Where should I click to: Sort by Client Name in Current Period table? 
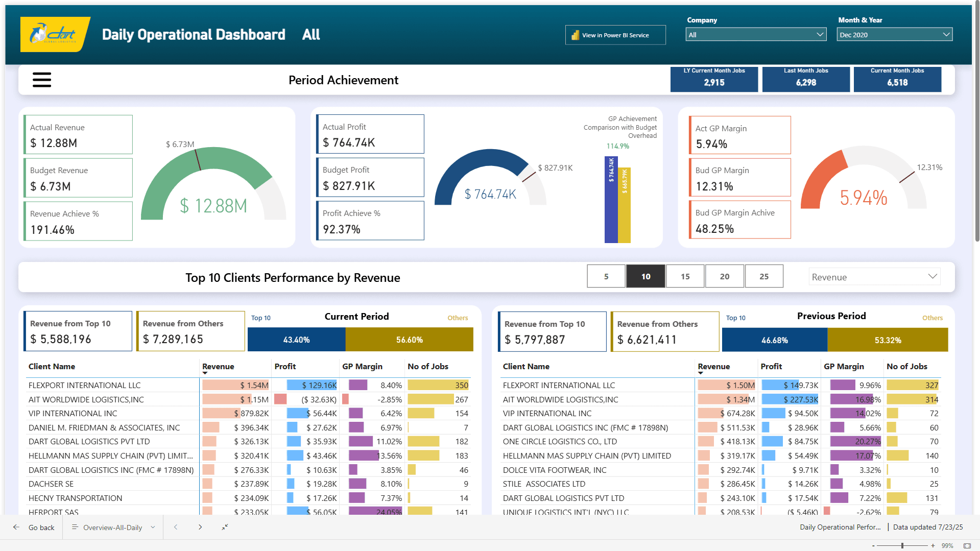pyautogui.click(x=52, y=366)
